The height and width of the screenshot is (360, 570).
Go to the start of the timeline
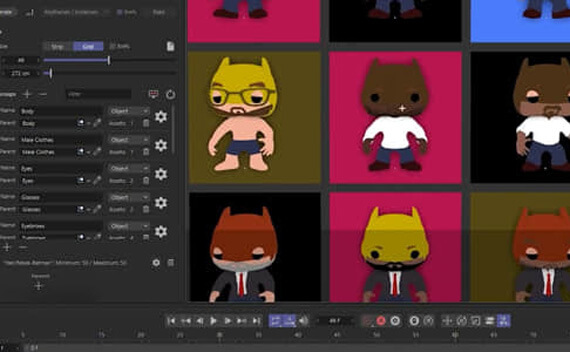(172, 321)
